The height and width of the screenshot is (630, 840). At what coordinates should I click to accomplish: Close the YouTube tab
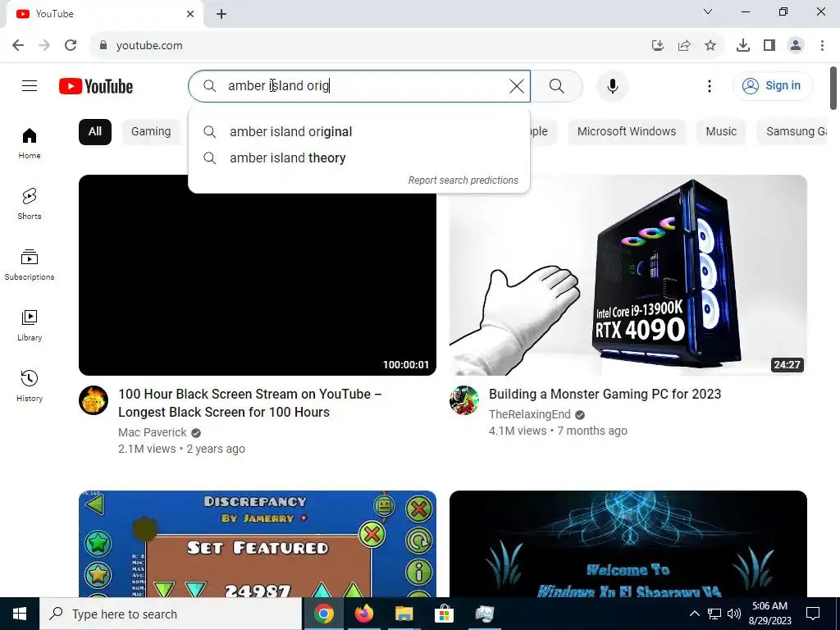(x=190, y=14)
